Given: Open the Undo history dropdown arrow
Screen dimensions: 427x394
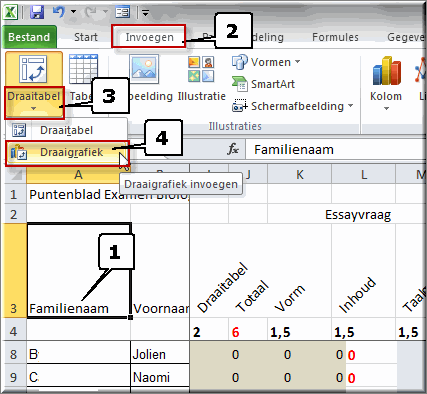Looking at the screenshot, I should coord(74,12).
